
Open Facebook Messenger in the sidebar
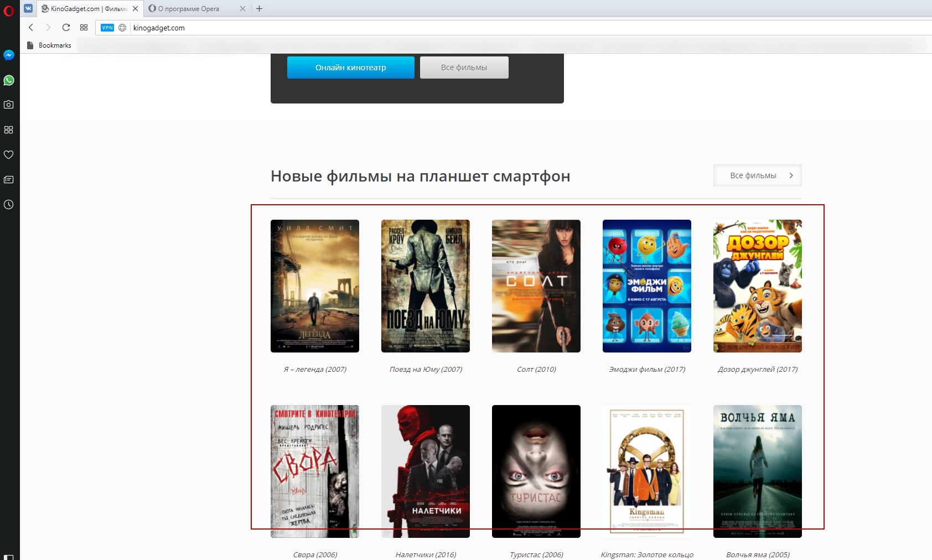[x=9, y=55]
